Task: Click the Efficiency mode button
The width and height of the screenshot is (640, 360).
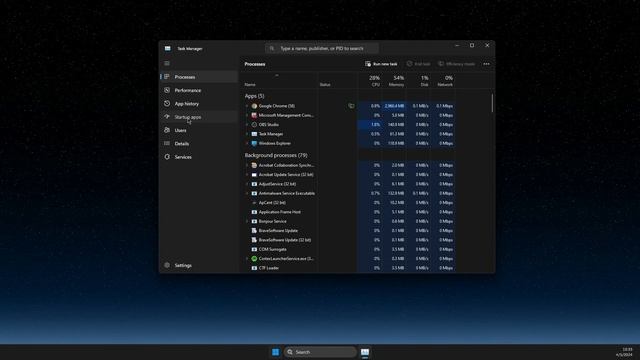Action: 457,64
